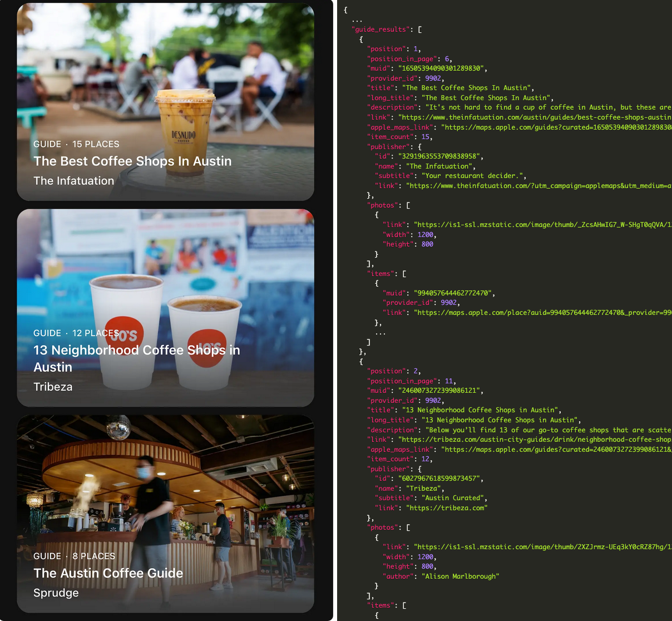Click apple_maps_link with curated=16505394090301289830

556,127
